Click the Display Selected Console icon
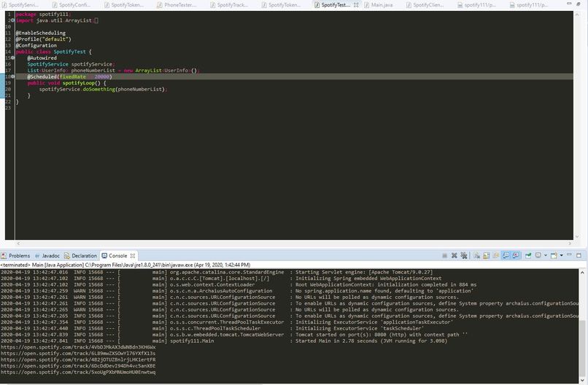The width and height of the screenshot is (588, 385). coord(538,255)
